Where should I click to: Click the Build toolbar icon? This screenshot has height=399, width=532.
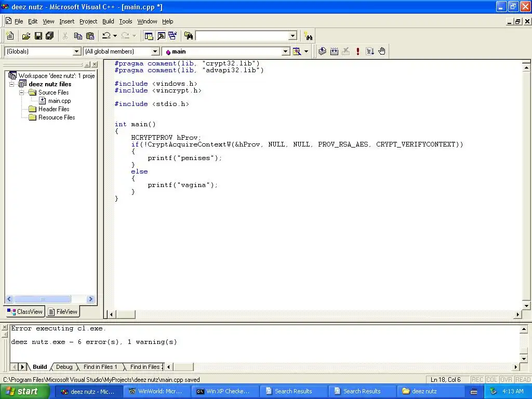pos(334,51)
